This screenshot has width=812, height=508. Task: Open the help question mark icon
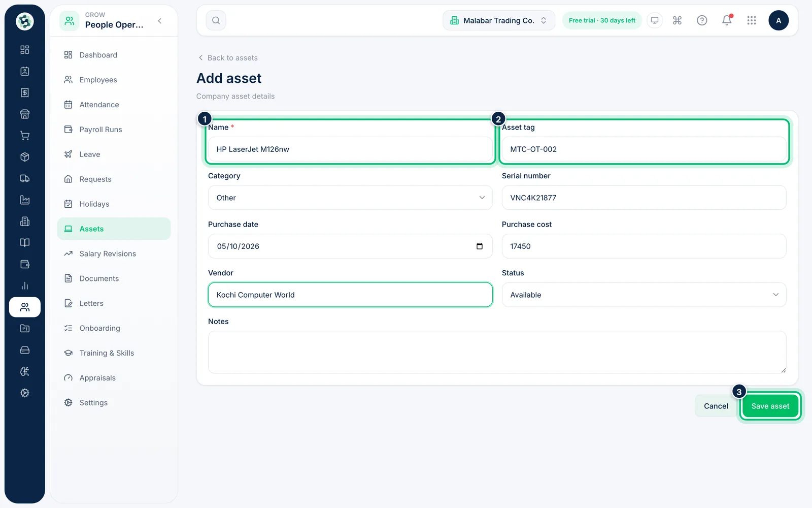[x=702, y=20]
